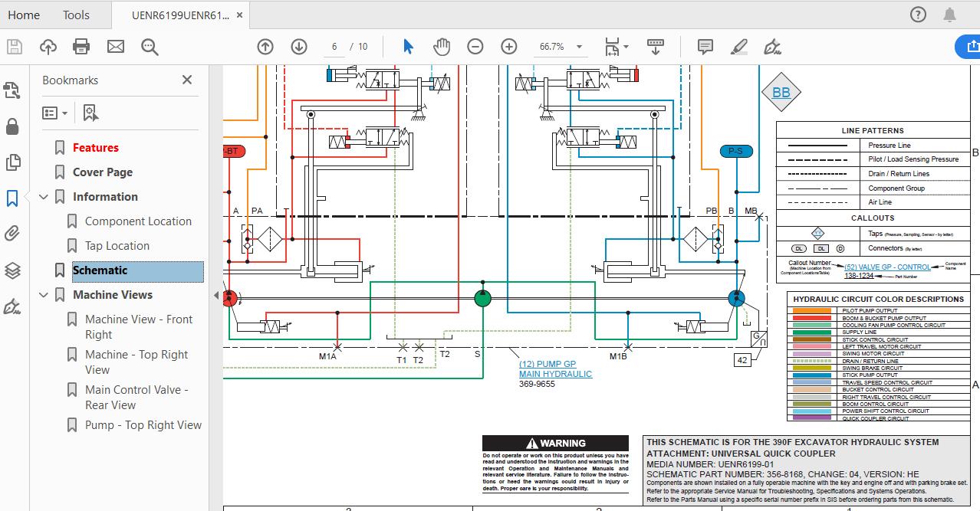Select the Highlight text pen tool
The image size is (980, 511).
pyautogui.click(x=739, y=47)
